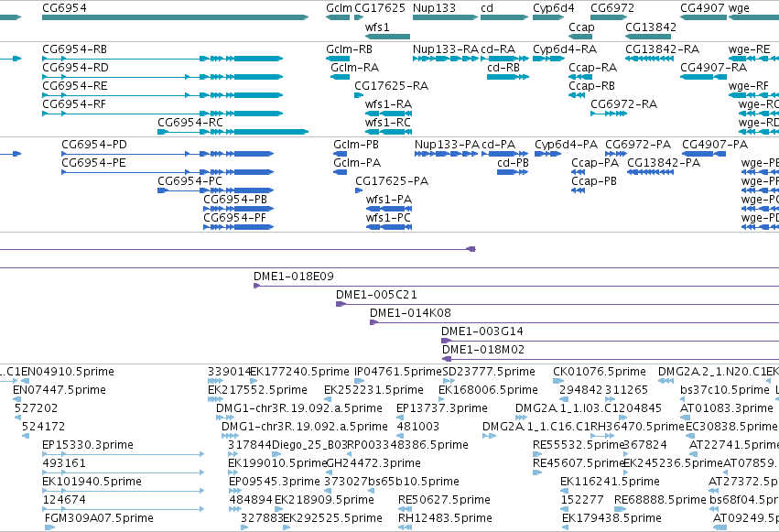
Task: Click EST 527202
Action: [36, 408]
